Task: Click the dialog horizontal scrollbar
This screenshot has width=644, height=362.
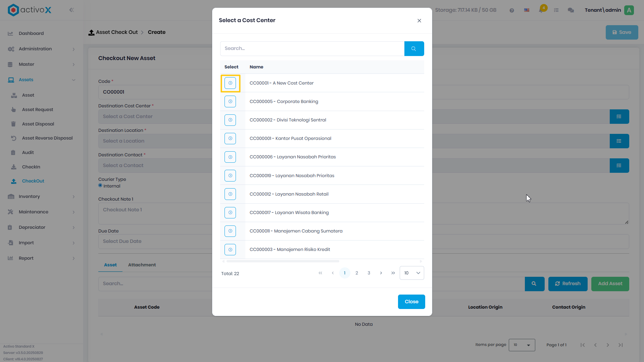Action: pyautogui.click(x=283, y=261)
